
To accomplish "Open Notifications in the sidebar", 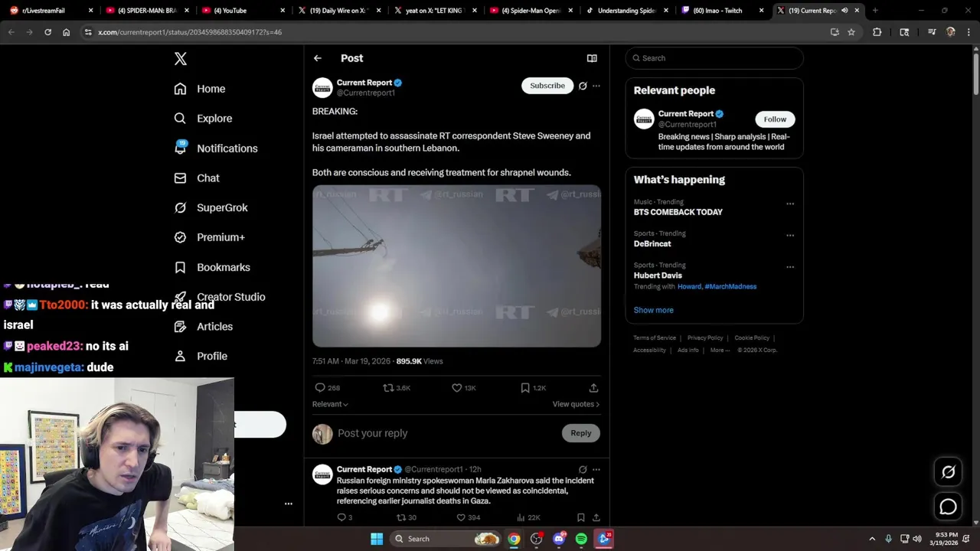I will [x=216, y=148].
